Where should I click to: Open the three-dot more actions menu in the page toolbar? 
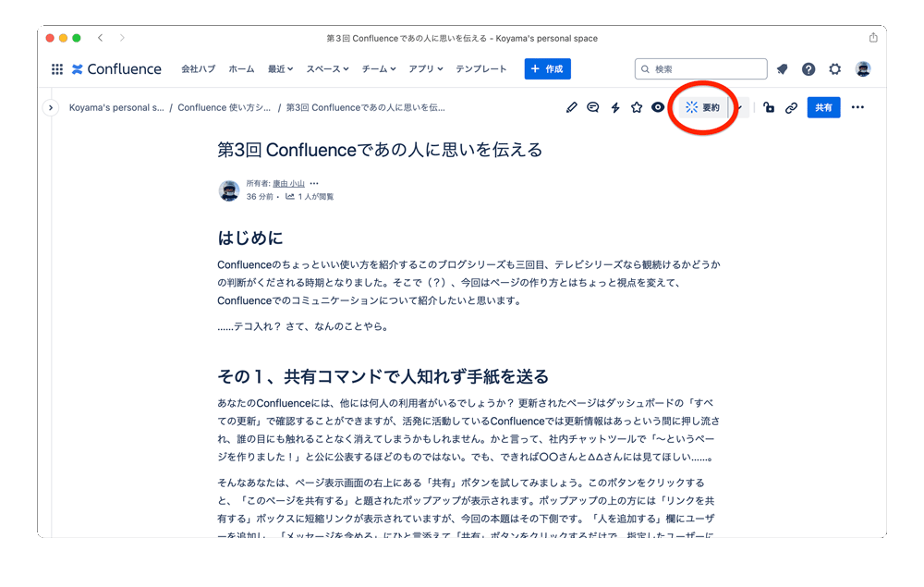pos(857,107)
